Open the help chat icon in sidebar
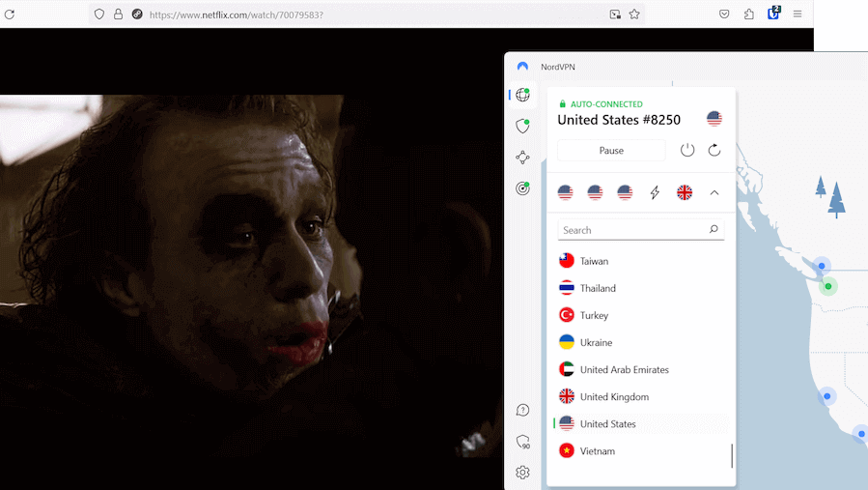This screenshot has height=490, width=868. coord(522,410)
